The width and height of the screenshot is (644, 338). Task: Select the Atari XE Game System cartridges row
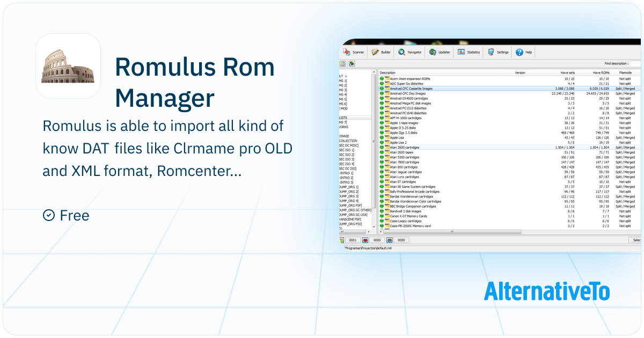(510, 187)
